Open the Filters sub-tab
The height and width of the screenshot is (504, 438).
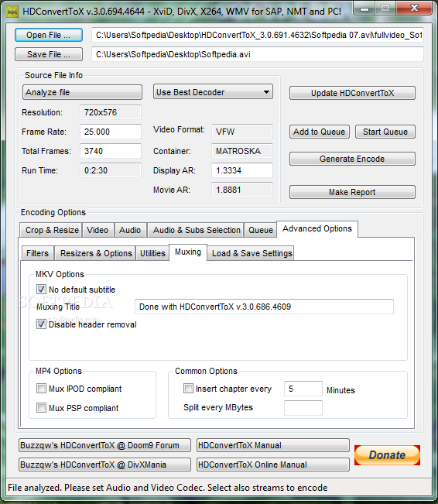coord(38,253)
